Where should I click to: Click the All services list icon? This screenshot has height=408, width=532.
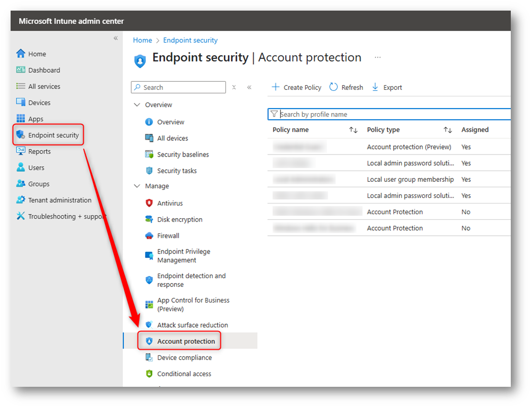point(21,86)
